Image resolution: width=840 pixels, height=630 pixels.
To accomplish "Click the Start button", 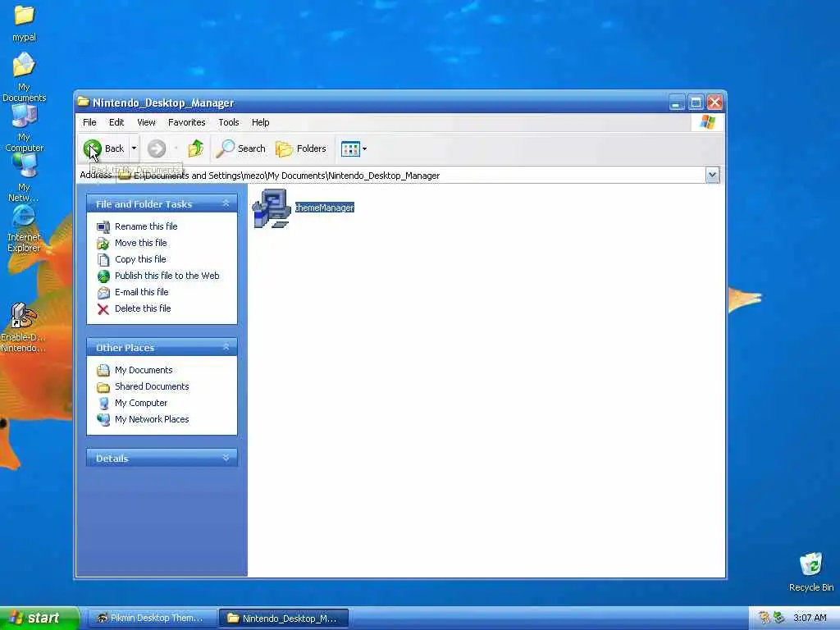I will click(39, 618).
